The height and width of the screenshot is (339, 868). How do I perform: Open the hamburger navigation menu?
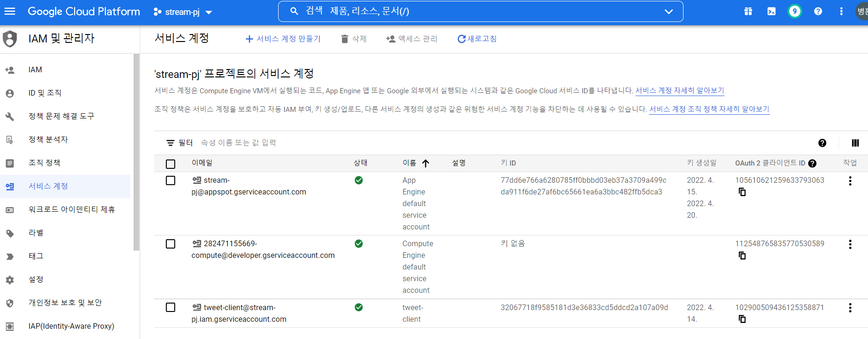10,11
